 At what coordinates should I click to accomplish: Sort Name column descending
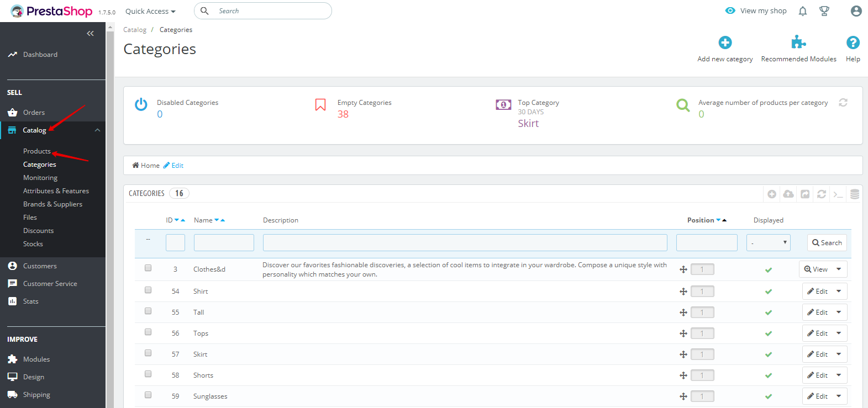tap(217, 220)
